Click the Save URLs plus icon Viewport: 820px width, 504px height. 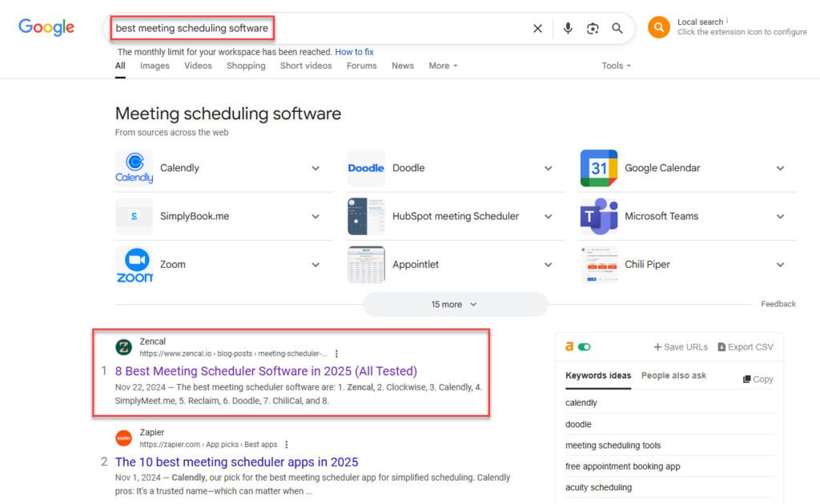657,346
